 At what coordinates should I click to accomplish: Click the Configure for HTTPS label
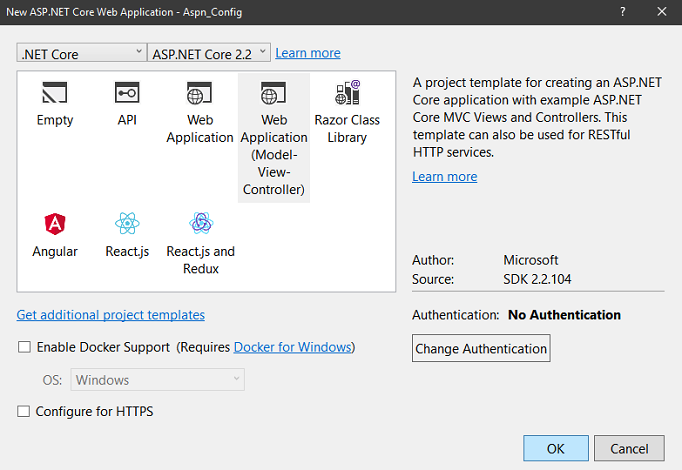click(x=94, y=411)
